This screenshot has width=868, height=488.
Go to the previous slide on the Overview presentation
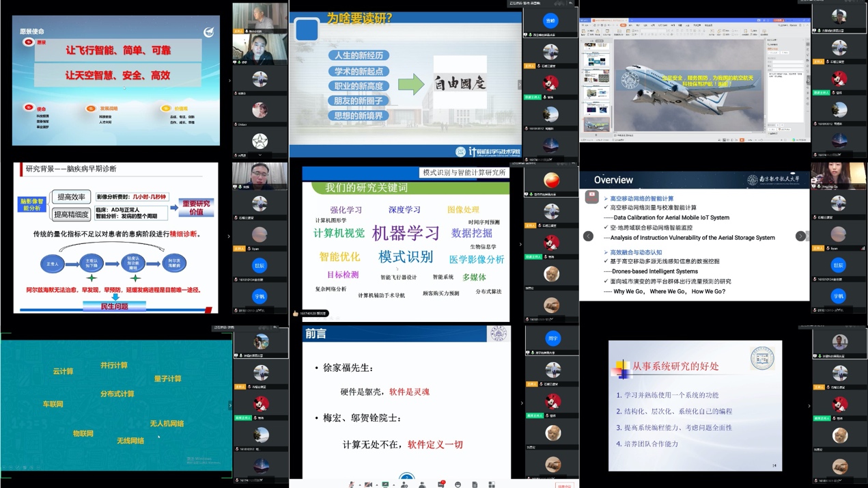pos(588,236)
